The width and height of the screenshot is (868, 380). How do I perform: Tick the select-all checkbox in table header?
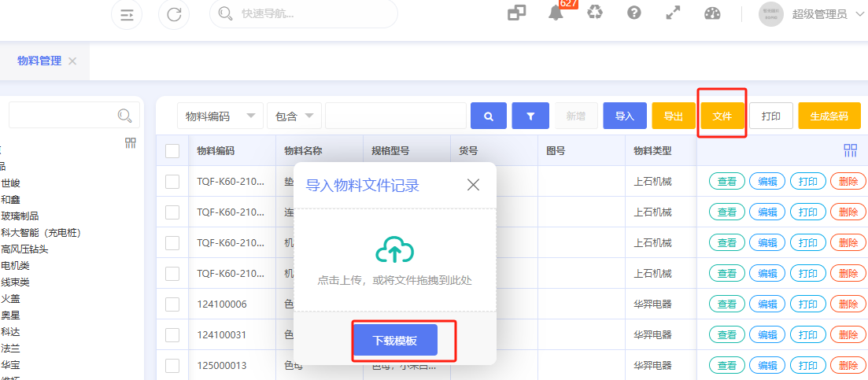click(172, 151)
